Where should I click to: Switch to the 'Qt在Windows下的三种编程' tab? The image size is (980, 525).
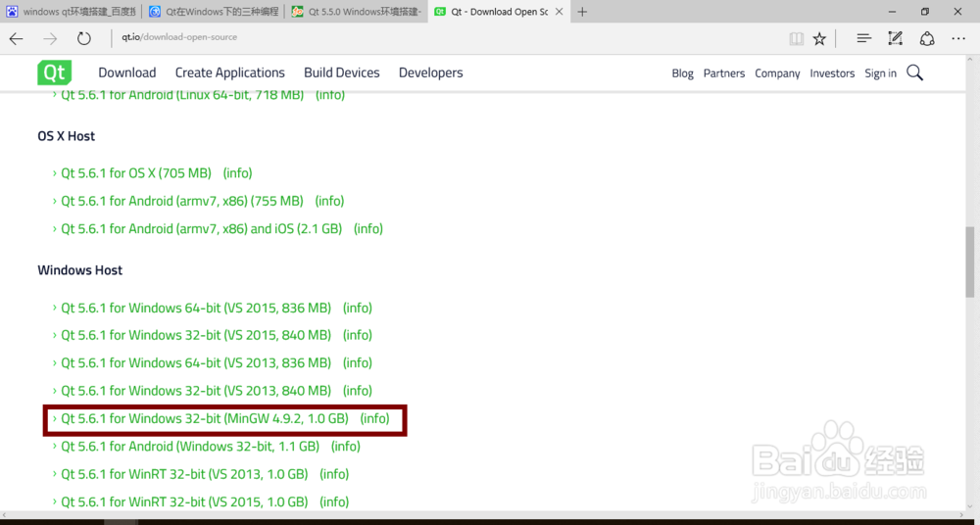coord(213,11)
